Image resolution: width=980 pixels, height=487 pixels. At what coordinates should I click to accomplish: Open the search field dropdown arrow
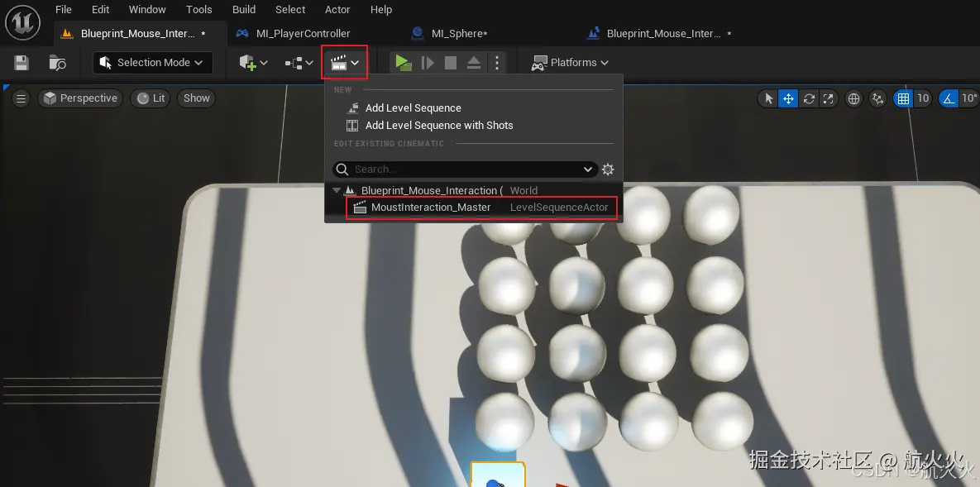(x=587, y=169)
